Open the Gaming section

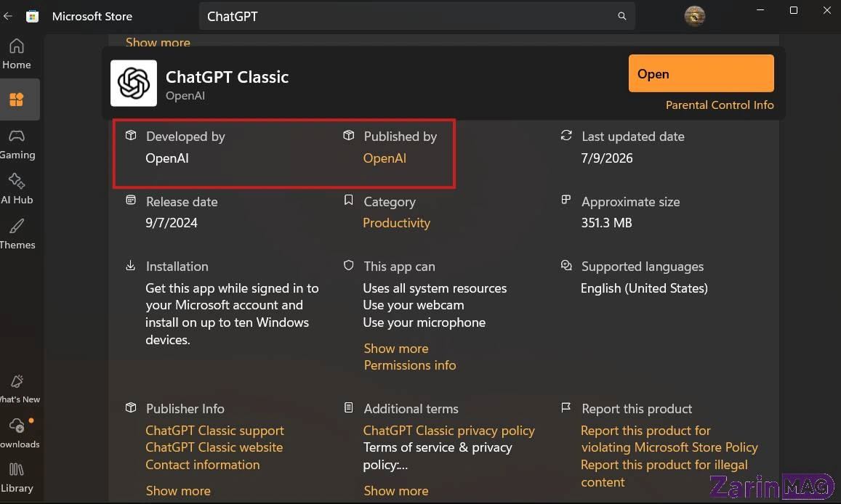pos(17,145)
